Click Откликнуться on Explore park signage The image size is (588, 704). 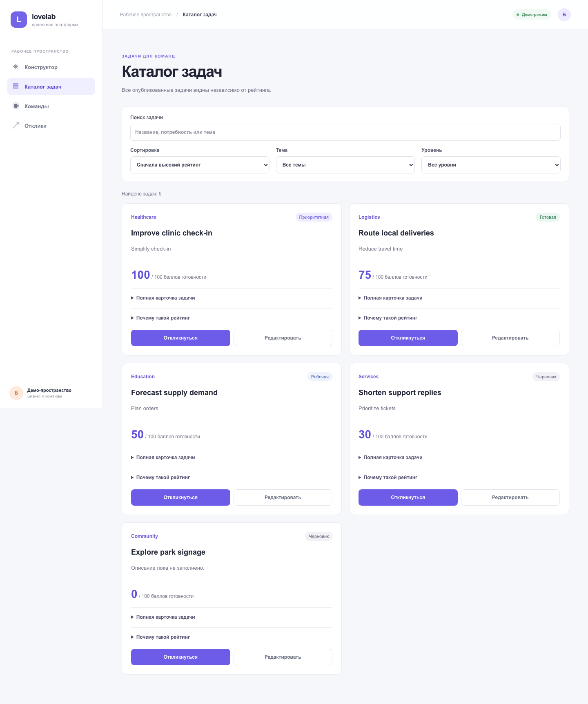tap(180, 657)
